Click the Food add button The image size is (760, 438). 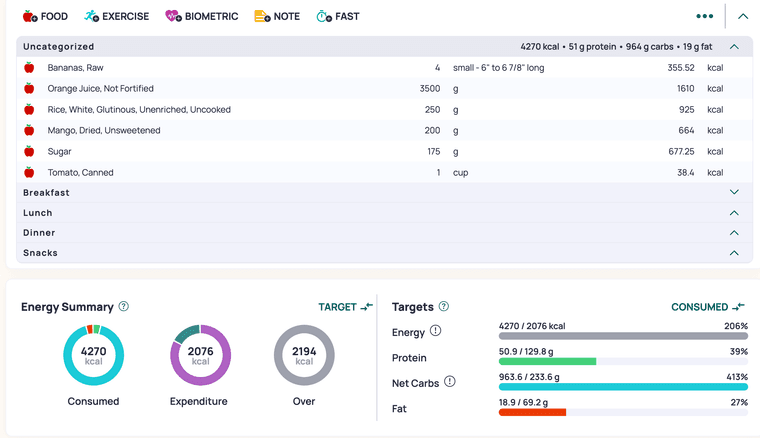pyautogui.click(x=45, y=17)
